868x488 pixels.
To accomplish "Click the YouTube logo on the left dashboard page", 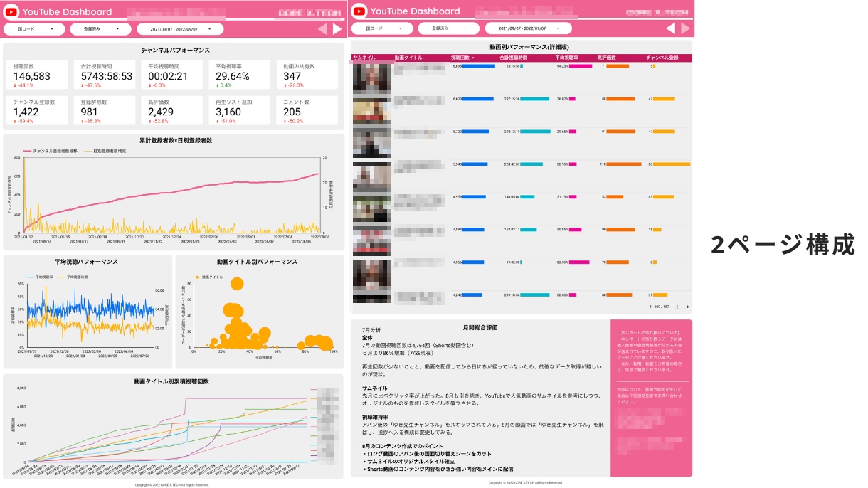I will 11,11.
